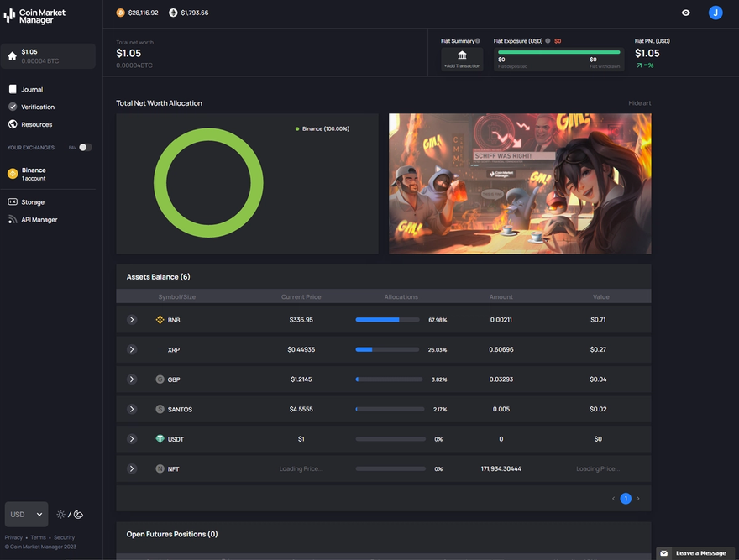This screenshot has height=560, width=739.
Task: Sort by Symbol/Size column header
Action: pos(176,297)
